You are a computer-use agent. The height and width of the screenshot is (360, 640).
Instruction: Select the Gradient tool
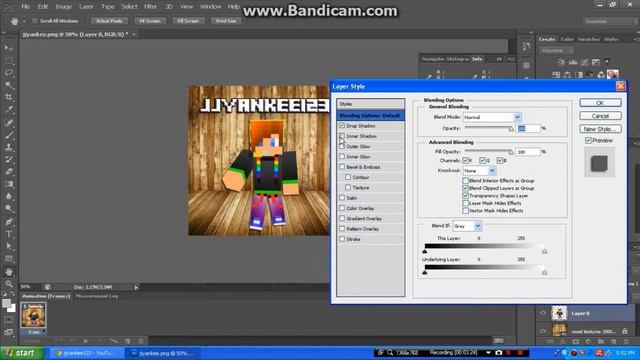9,184
